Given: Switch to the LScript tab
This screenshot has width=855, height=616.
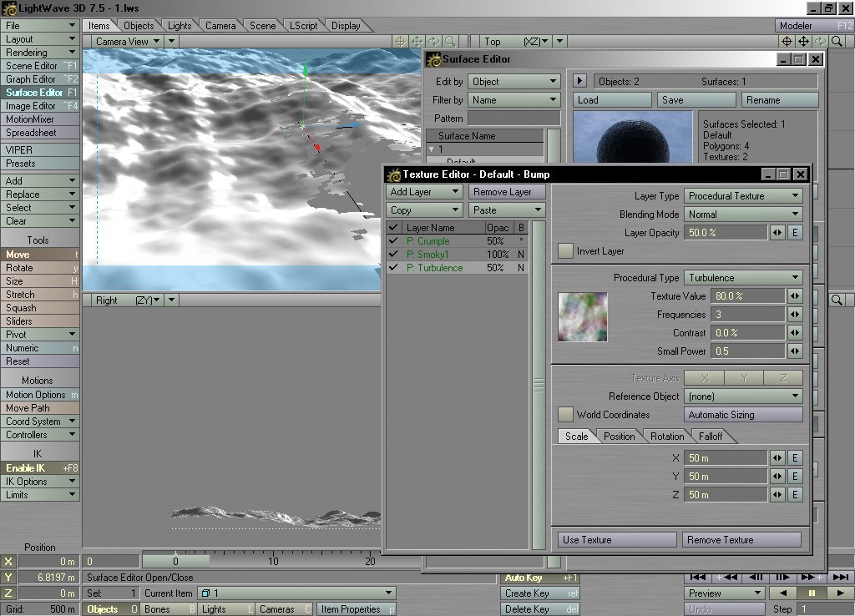Looking at the screenshot, I should tap(303, 26).
